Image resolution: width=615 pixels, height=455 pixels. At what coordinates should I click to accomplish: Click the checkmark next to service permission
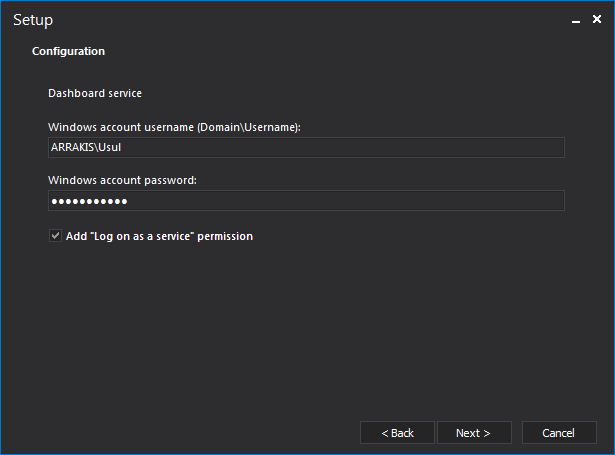tap(55, 236)
